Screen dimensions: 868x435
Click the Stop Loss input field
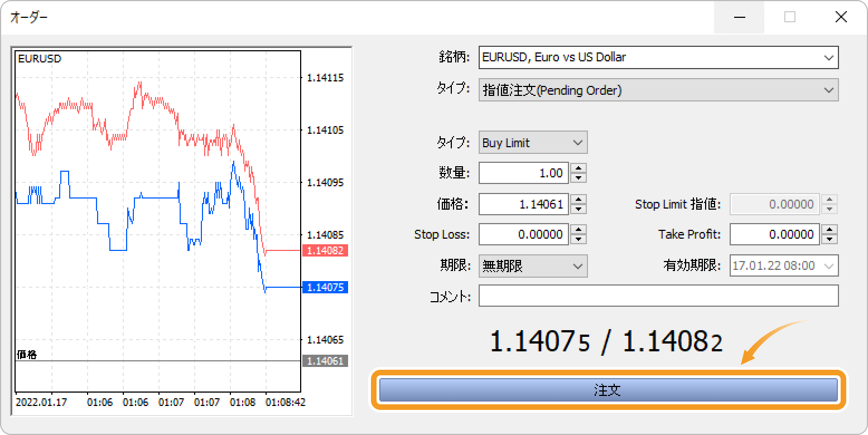(x=524, y=234)
